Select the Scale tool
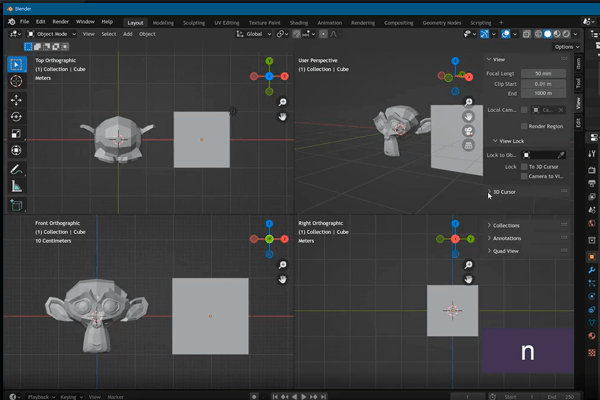The image size is (600, 400). pos(16,134)
